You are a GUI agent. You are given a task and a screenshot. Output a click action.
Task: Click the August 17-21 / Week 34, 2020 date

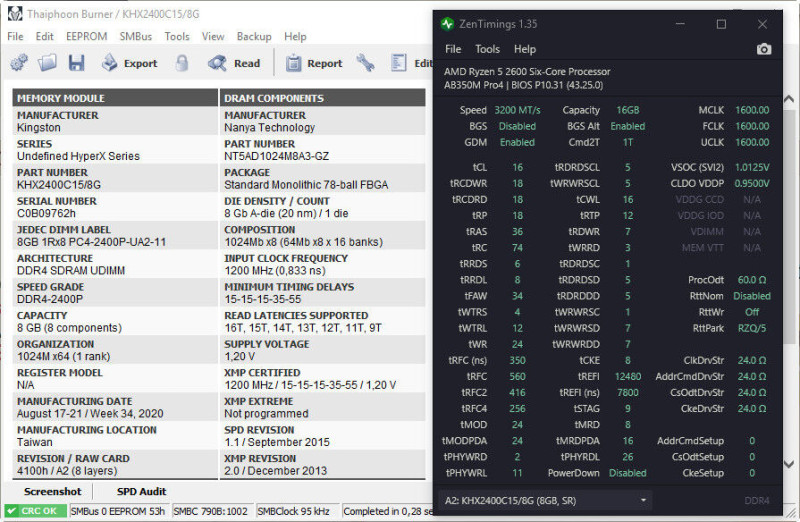90,413
